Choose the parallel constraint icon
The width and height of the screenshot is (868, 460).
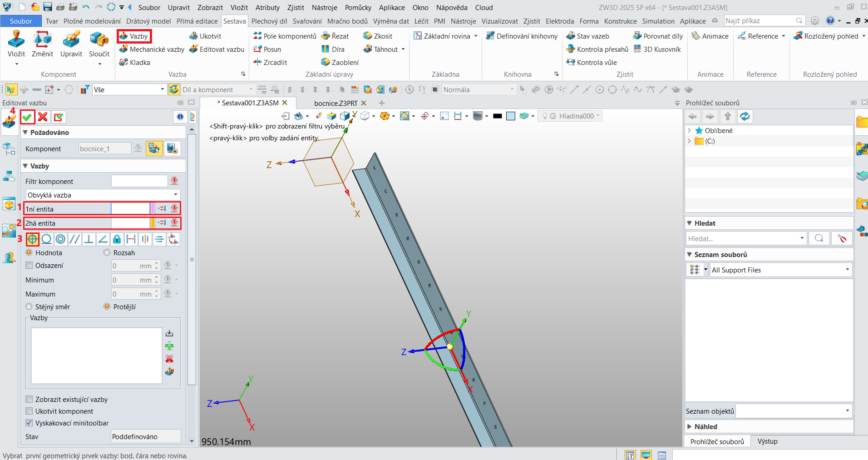click(x=74, y=239)
